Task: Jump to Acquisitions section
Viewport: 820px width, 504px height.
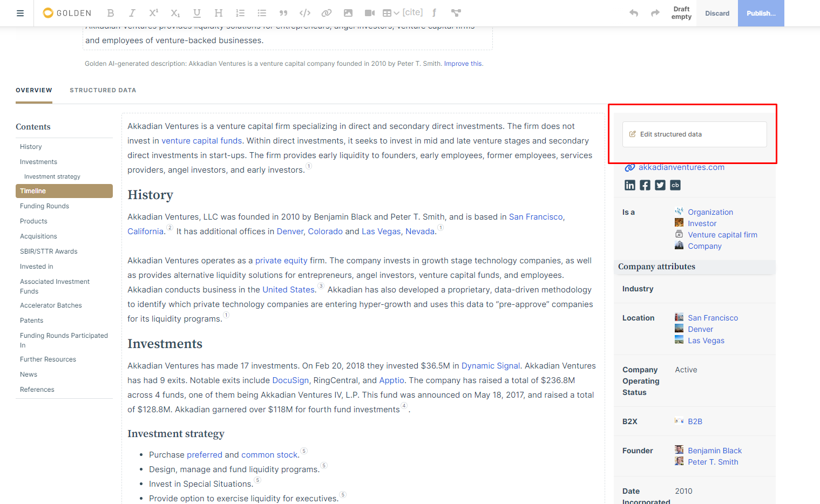Action: coord(38,236)
